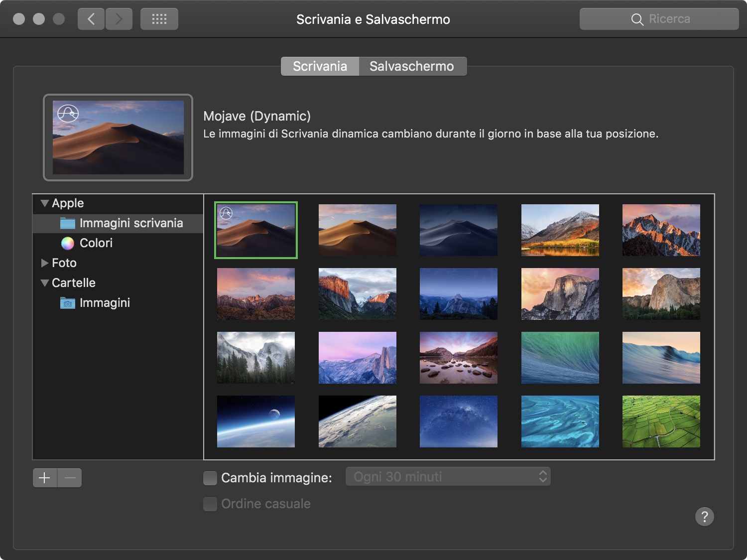Add a folder with the plus button

[45, 478]
